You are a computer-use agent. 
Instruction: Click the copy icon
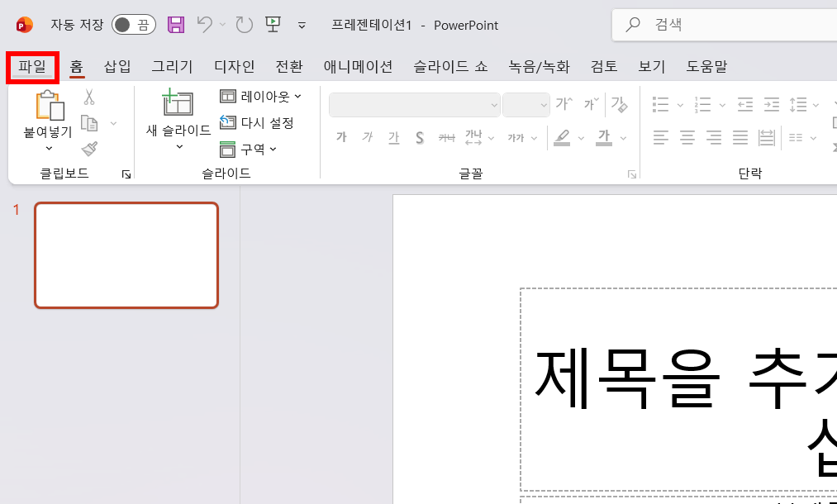coord(89,123)
